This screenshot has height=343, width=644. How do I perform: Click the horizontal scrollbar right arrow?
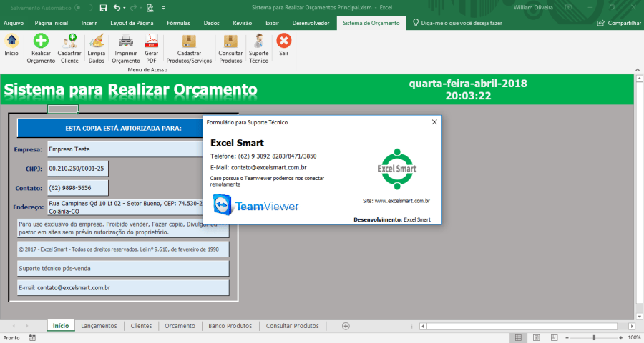(x=632, y=326)
